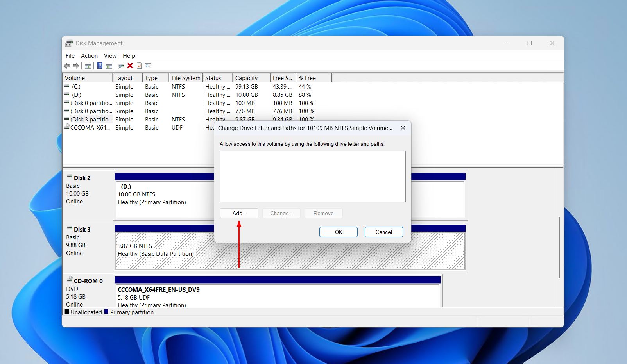The image size is (627, 364).
Task: Click the drive icon beside (C:) volume
Action: point(67,86)
